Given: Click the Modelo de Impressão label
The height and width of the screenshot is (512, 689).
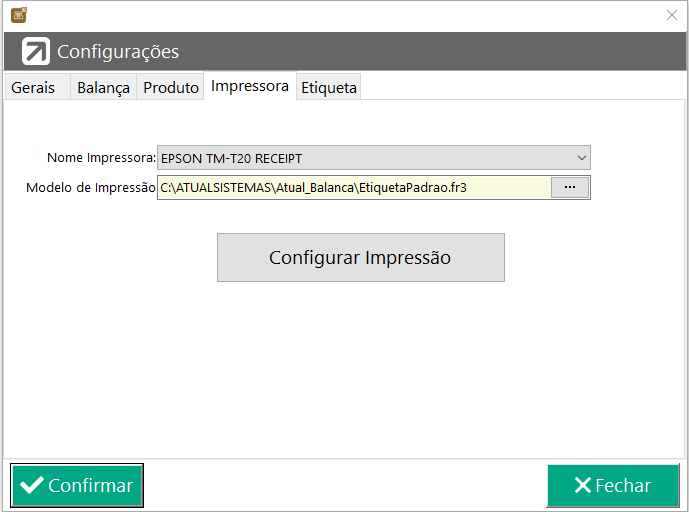Looking at the screenshot, I should 91,188.
